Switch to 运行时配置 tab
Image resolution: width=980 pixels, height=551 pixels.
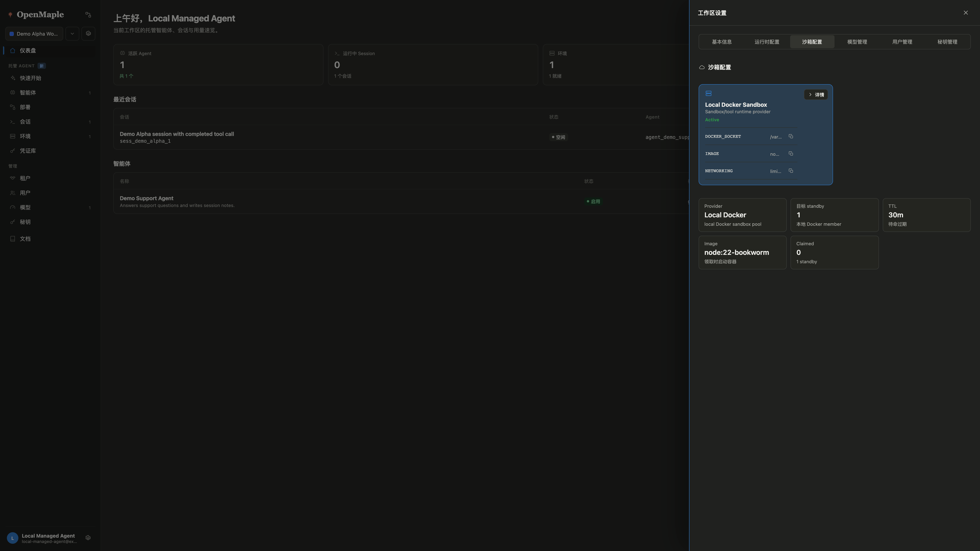[767, 42]
